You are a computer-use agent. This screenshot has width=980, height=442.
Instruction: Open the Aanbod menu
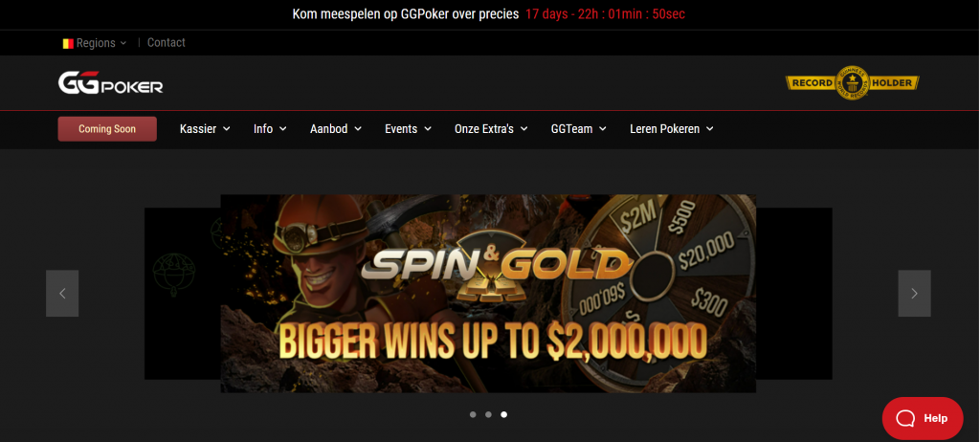coord(336,129)
